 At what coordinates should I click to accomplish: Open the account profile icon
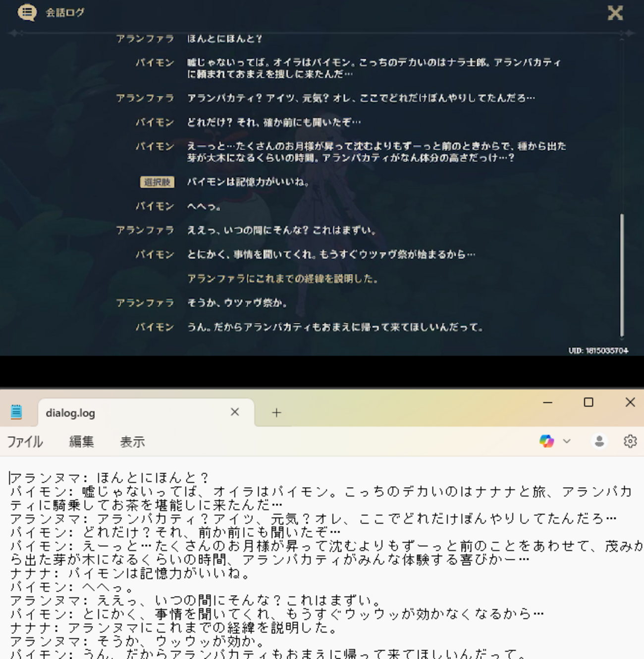click(x=599, y=441)
